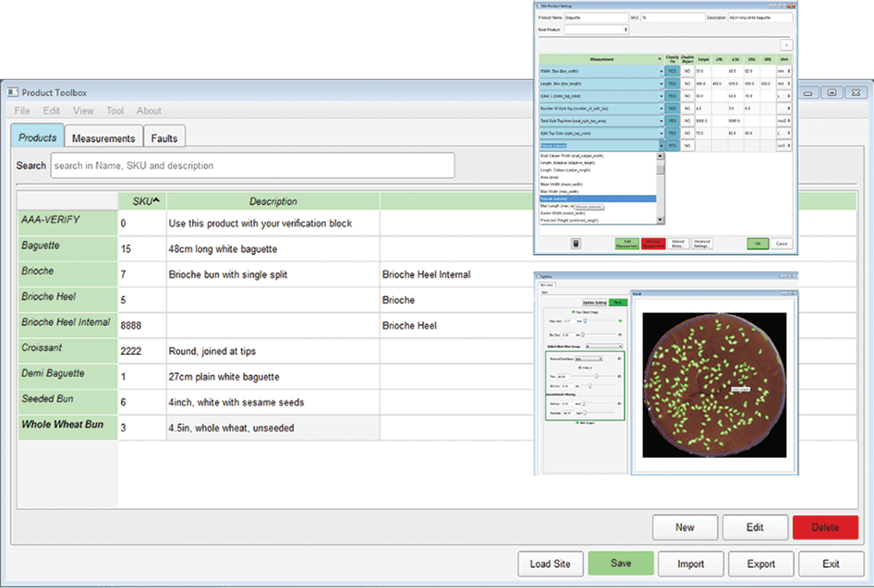Select the Products tab
The width and height of the screenshot is (874, 588).
point(37,137)
